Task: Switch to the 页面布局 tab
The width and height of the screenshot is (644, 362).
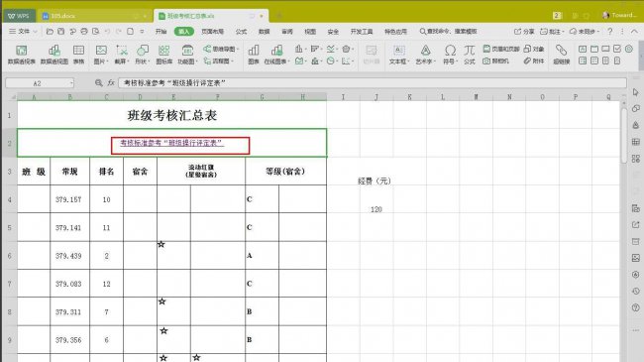Action: [212, 32]
